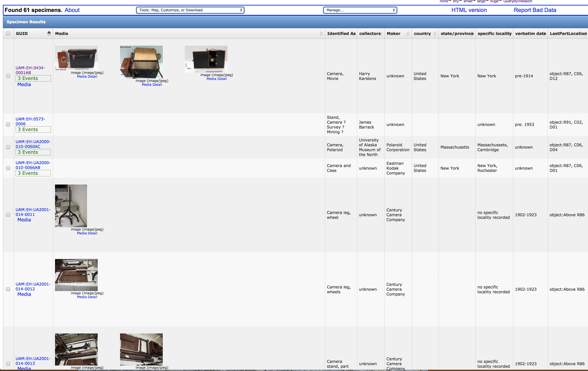Click the About link

[x=72, y=10]
